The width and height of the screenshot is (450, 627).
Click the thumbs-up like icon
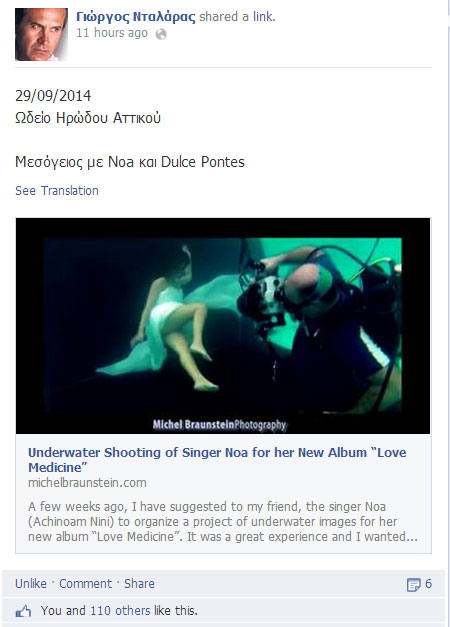click(x=23, y=611)
